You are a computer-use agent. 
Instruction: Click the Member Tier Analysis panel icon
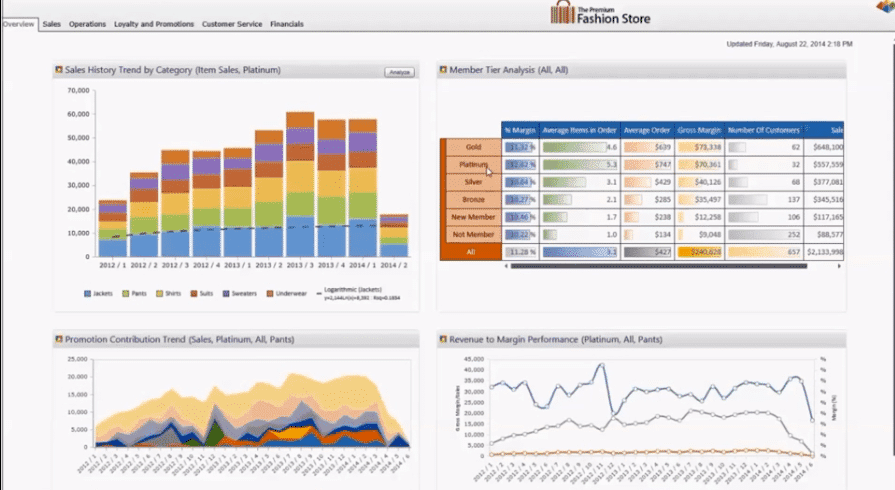pyautogui.click(x=443, y=71)
